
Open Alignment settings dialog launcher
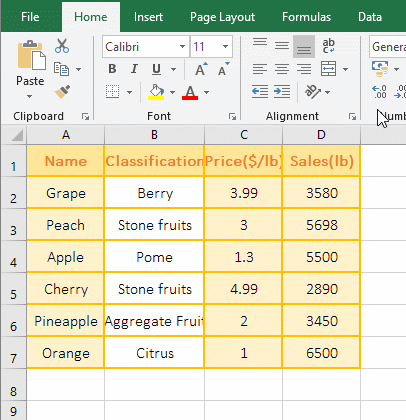(x=352, y=116)
